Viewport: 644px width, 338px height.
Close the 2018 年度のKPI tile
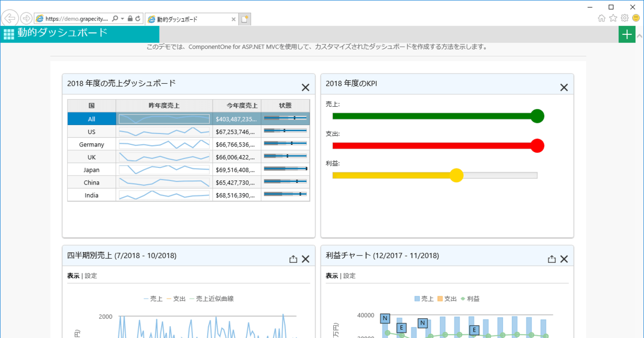564,87
